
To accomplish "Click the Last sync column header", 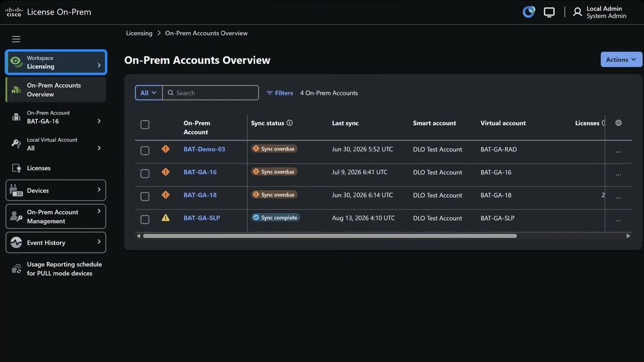I will [345, 123].
